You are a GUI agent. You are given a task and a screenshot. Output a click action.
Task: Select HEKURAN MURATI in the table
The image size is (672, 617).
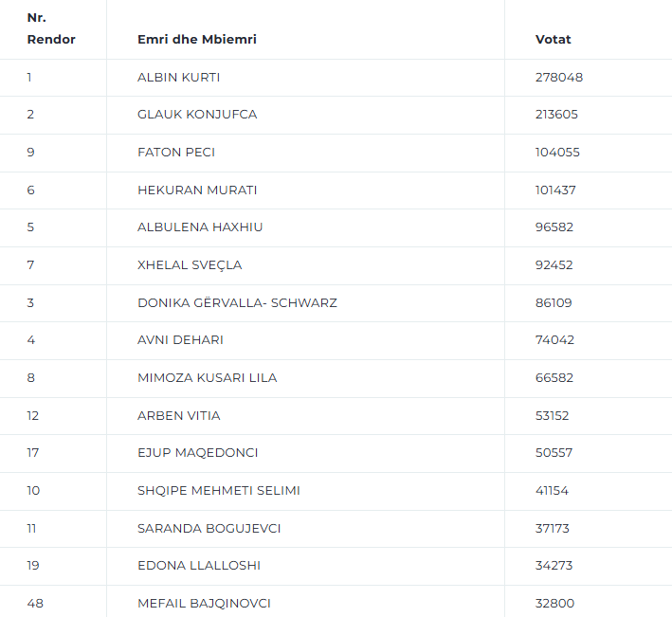pyautogui.click(x=197, y=190)
